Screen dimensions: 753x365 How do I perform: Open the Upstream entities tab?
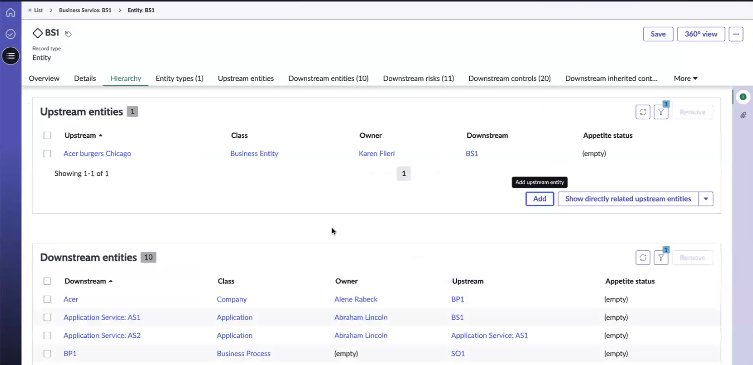[246, 78]
